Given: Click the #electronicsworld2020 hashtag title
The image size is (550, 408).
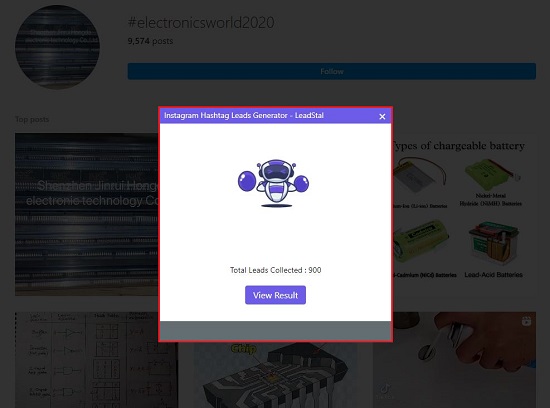Looking at the screenshot, I should tap(201, 22).
